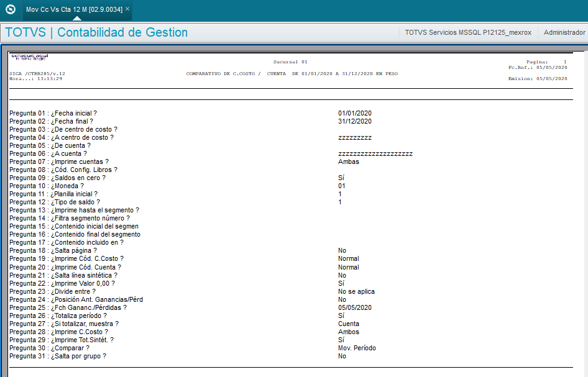Click the Ambas value for Imprime cuentas
588x377 pixels.
tap(348, 161)
